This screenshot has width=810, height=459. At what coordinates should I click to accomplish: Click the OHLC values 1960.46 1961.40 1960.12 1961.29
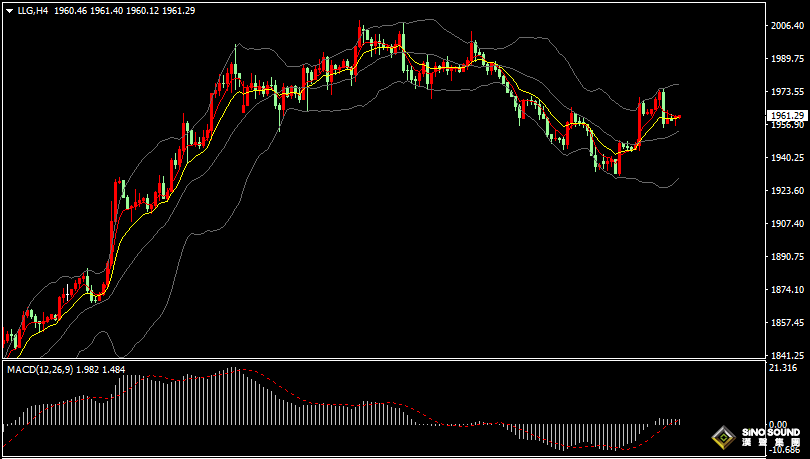[x=124, y=10]
